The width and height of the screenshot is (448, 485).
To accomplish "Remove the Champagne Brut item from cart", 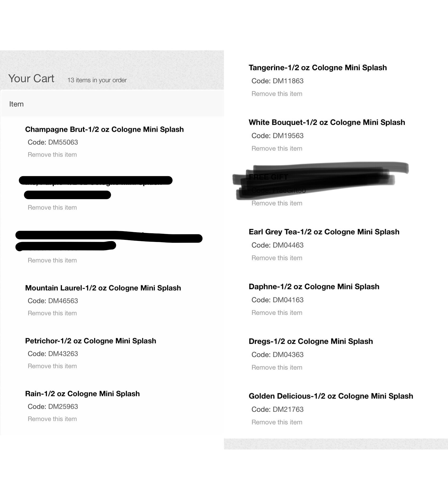I will pyautogui.click(x=52, y=155).
